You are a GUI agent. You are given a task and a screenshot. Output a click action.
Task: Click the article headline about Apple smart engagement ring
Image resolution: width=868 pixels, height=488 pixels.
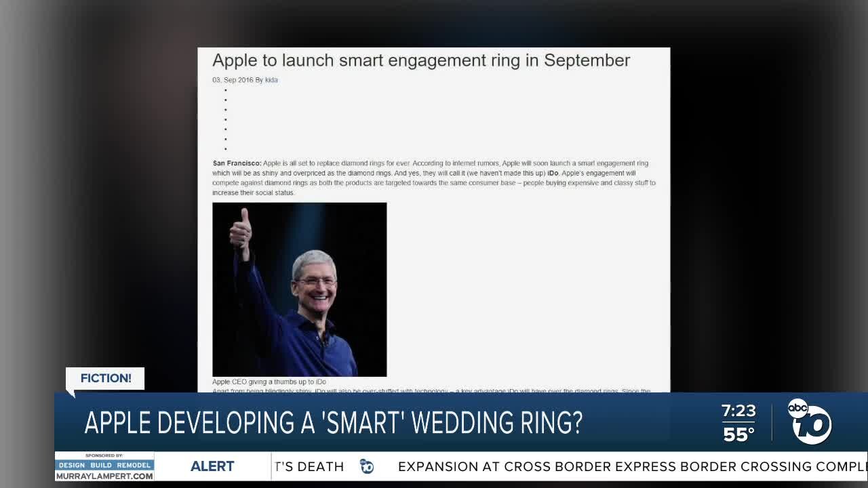421,60
